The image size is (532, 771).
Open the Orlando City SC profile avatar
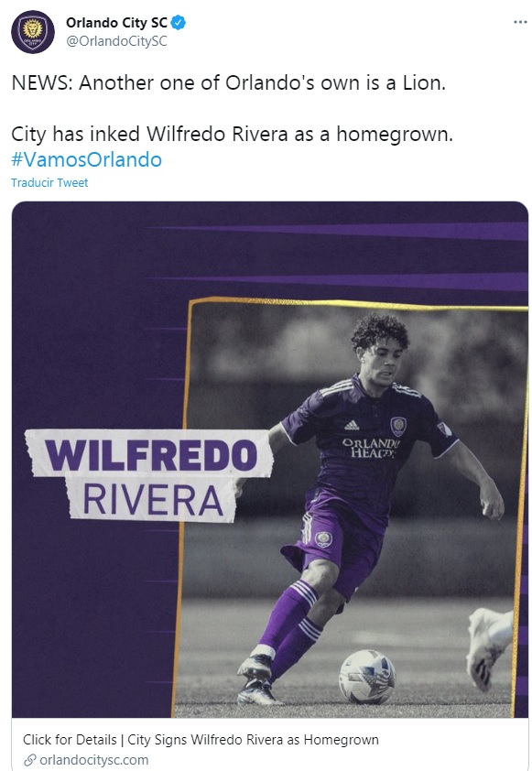coord(32,31)
